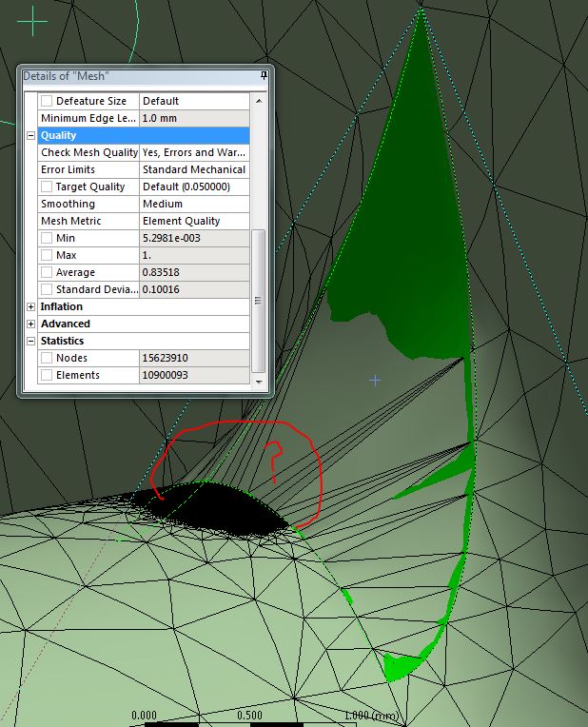Tick the Target Quality checkbox
This screenshot has width=588, height=727.
47,187
